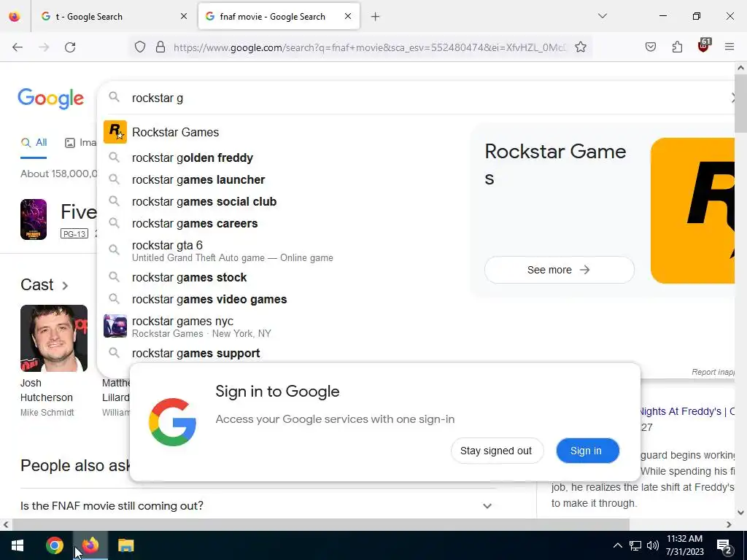
Task: Open File Explorer from the taskbar
Action: click(x=125, y=545)
